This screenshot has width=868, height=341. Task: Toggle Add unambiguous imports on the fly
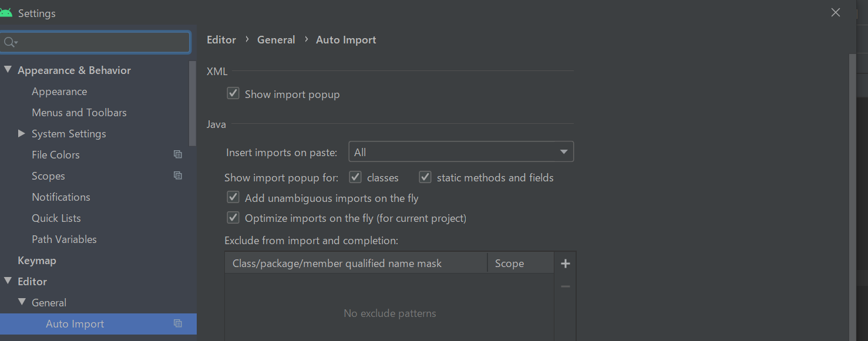233,198
